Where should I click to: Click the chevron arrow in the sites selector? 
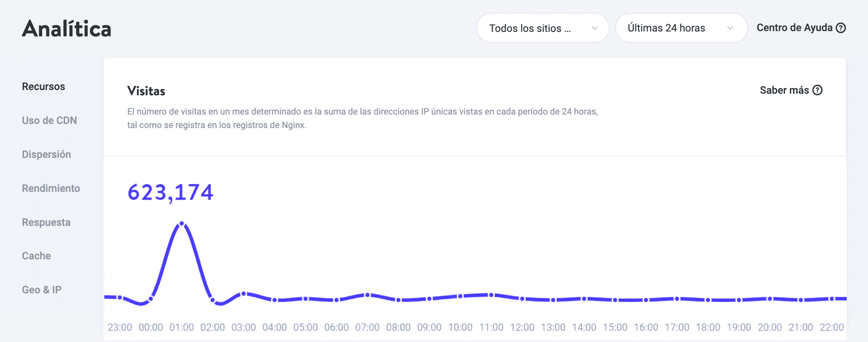coord(594,28)
